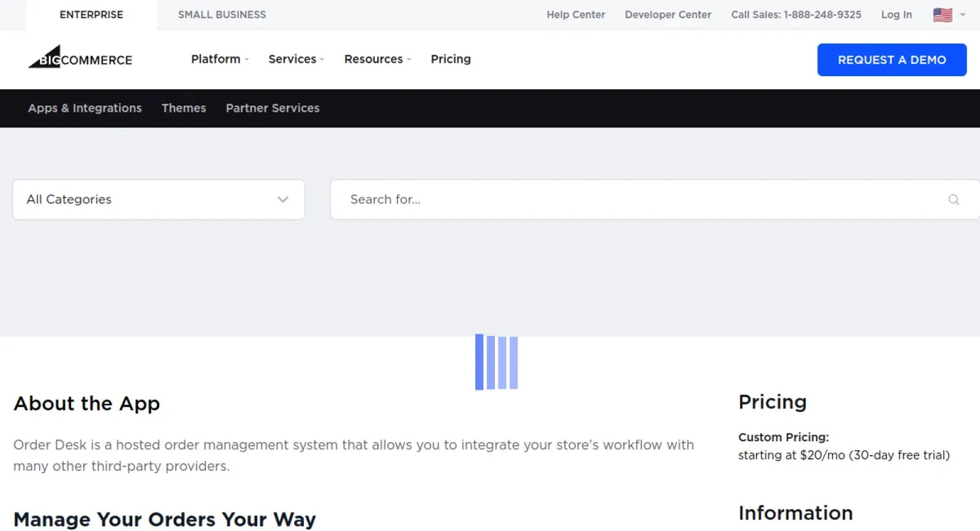Click the Custom Pricing label

783,437
